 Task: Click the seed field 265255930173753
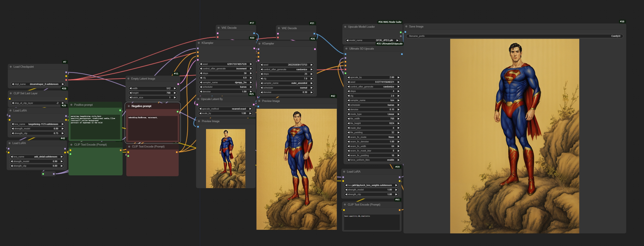287,65
